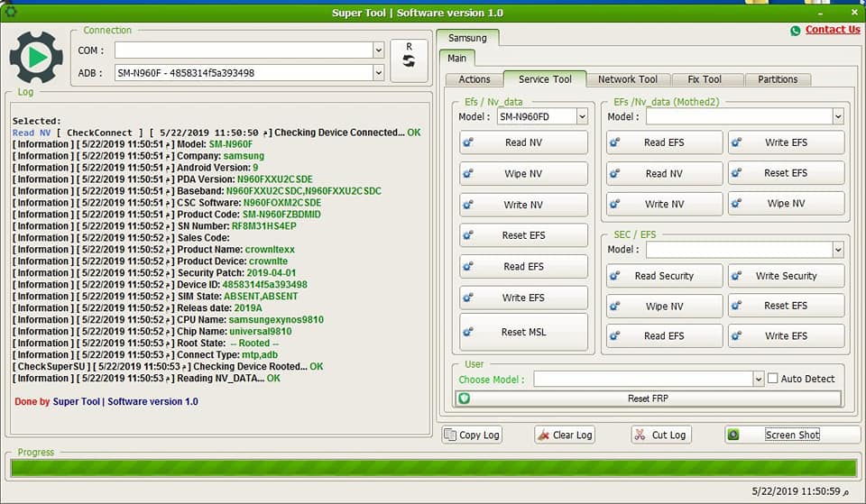The height and width of the screenshot is (504, 866).
Task: Open the Efs / Nv_data Model dropdown
Action: [582, 116]
